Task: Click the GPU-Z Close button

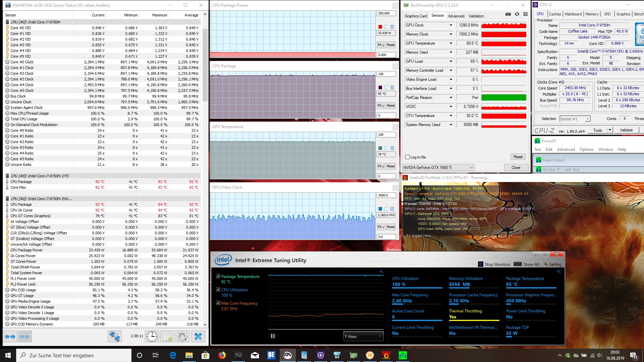Action: click(x=516, y=168)
